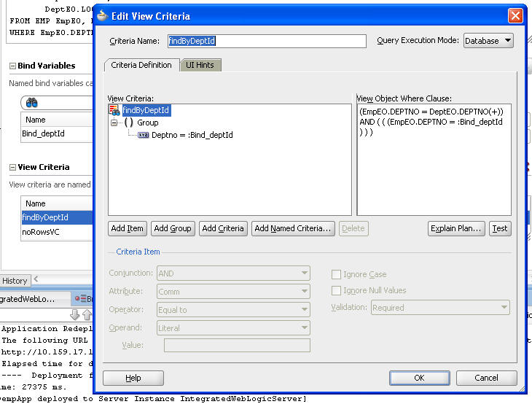Collapse the View Criteria section in background

[12, 168]
